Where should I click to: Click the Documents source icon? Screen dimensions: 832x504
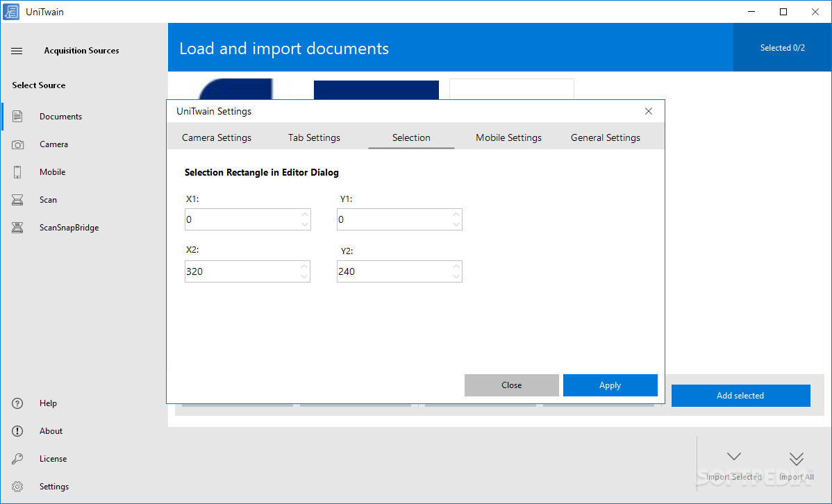point(17,116)
